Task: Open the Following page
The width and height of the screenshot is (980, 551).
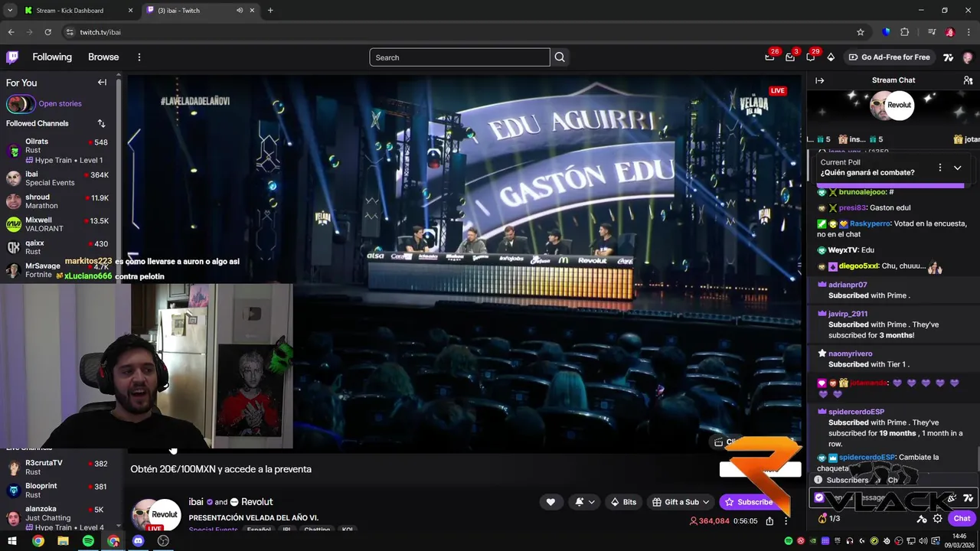Action: 52,57
